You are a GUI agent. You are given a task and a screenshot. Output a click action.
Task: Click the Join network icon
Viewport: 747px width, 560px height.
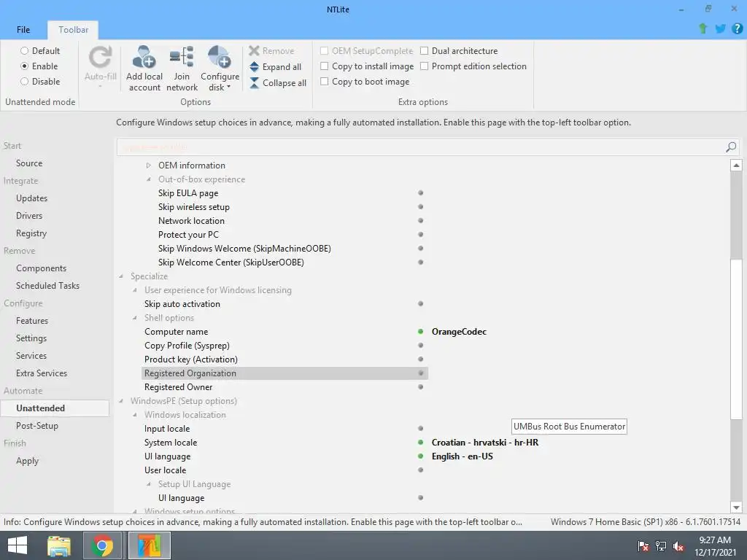[182, 57]
